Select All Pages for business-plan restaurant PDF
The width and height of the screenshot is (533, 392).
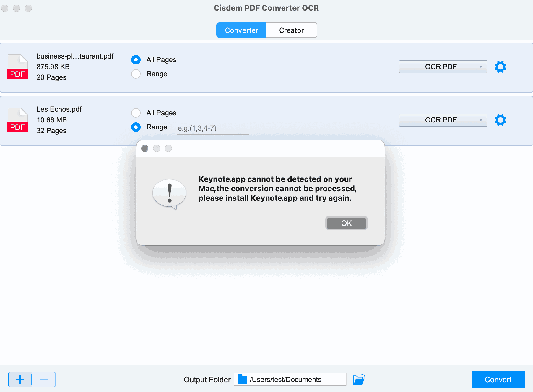(136, 60)
